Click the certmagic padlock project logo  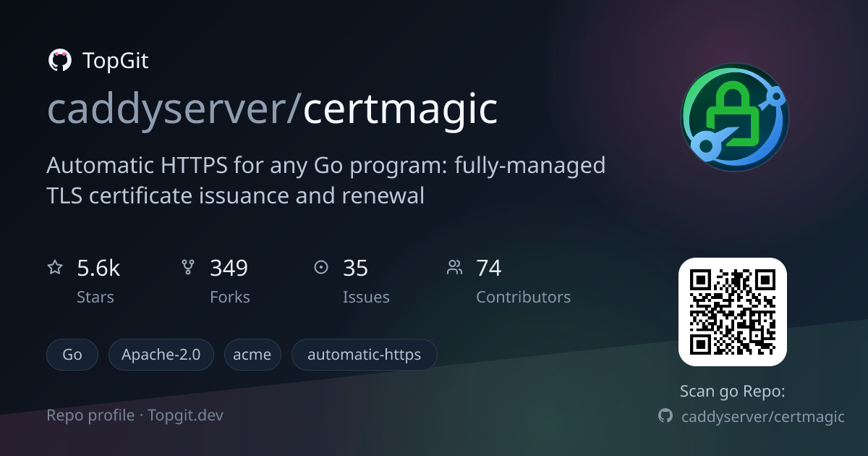coord(734,117)
